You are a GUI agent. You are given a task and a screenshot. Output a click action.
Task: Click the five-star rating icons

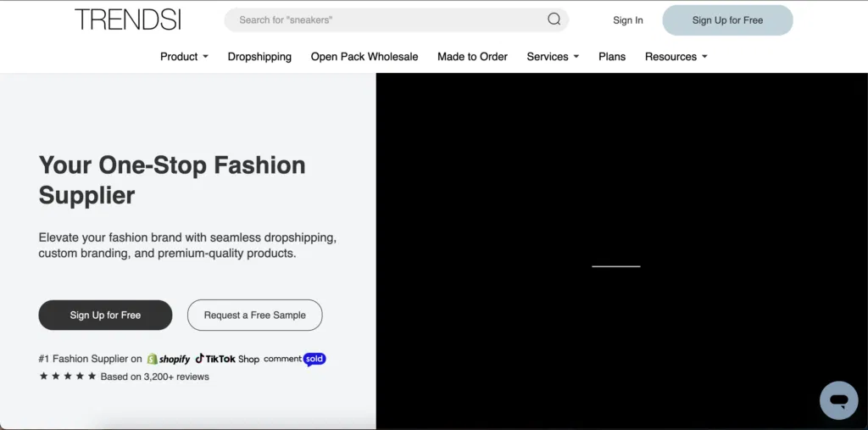coord(68,377)
